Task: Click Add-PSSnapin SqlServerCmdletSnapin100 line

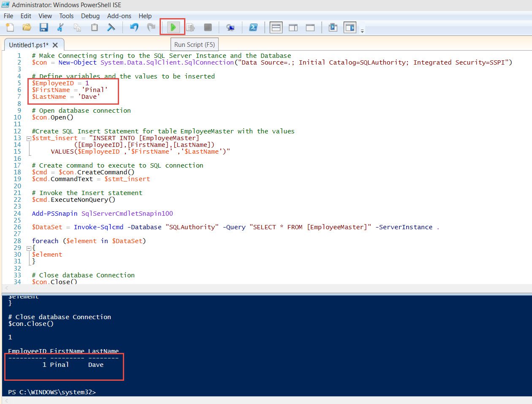Action: [x=102, y=214]
